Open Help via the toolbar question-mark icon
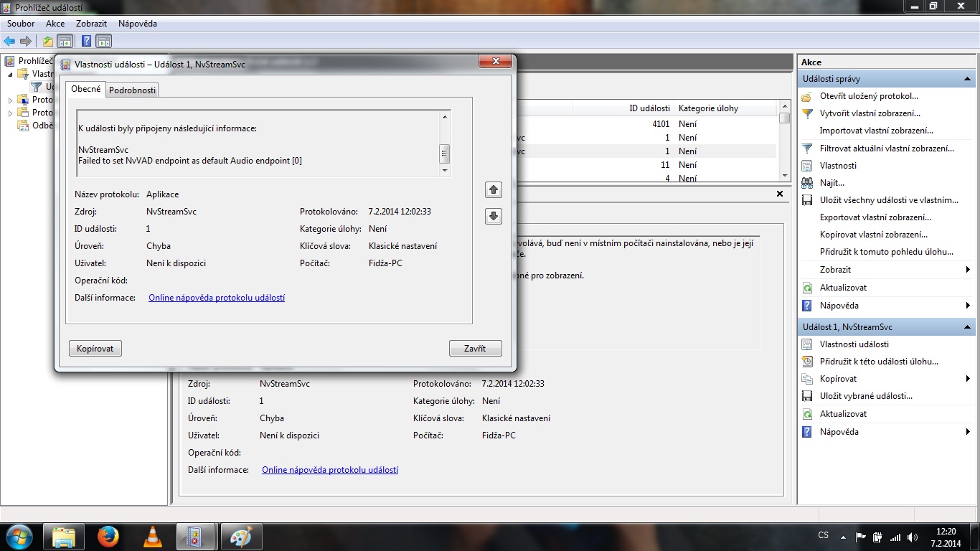The image size is (980, 551). [86, 41]
